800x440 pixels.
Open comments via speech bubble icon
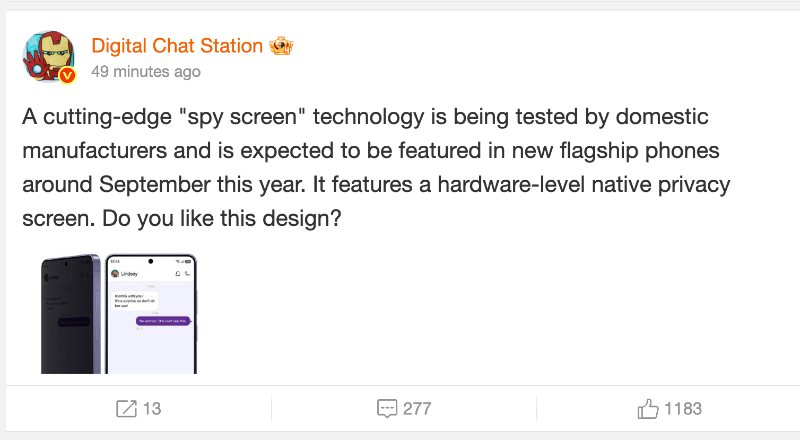pyautogui.click(x=387, y=408)
